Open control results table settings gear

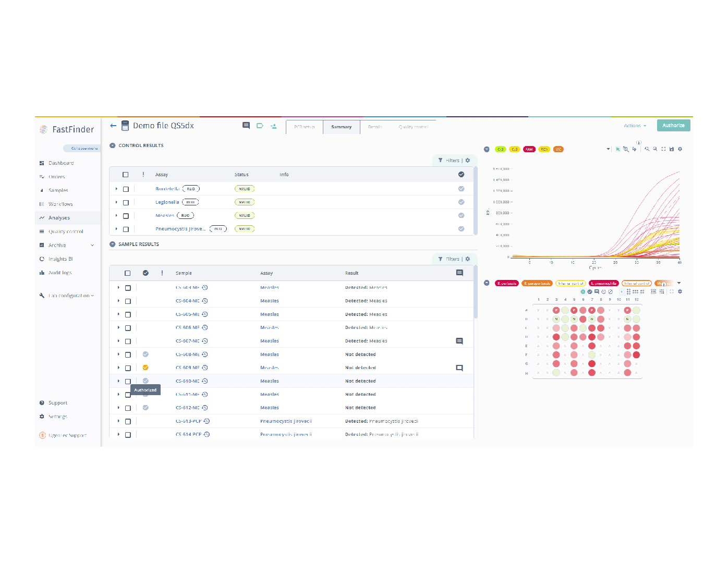tap(468, 161)
